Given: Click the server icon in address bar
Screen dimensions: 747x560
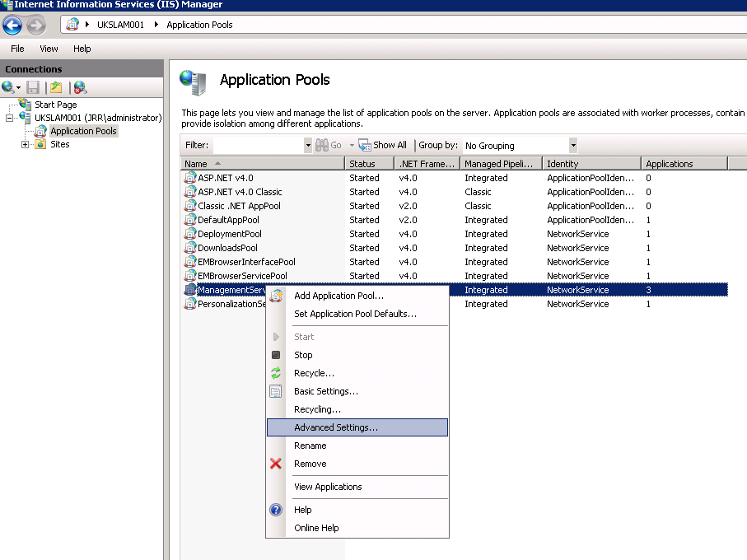Looking at the screenshot, I should (x=72, y=24).
